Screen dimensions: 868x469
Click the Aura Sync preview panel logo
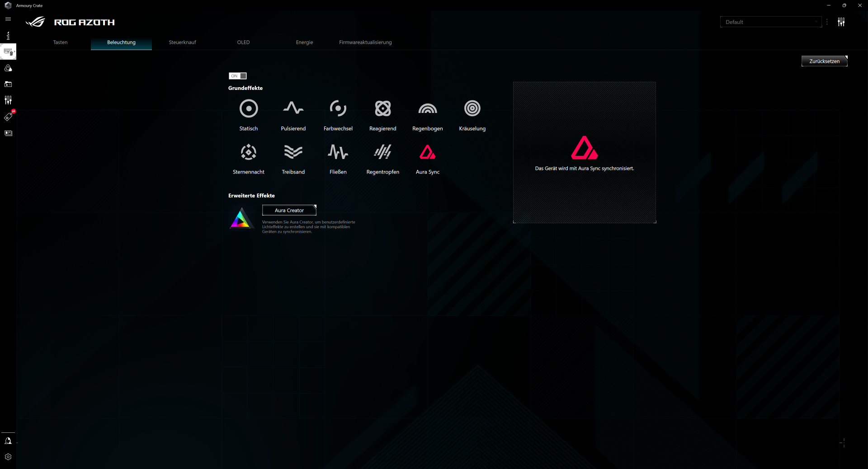585,148
